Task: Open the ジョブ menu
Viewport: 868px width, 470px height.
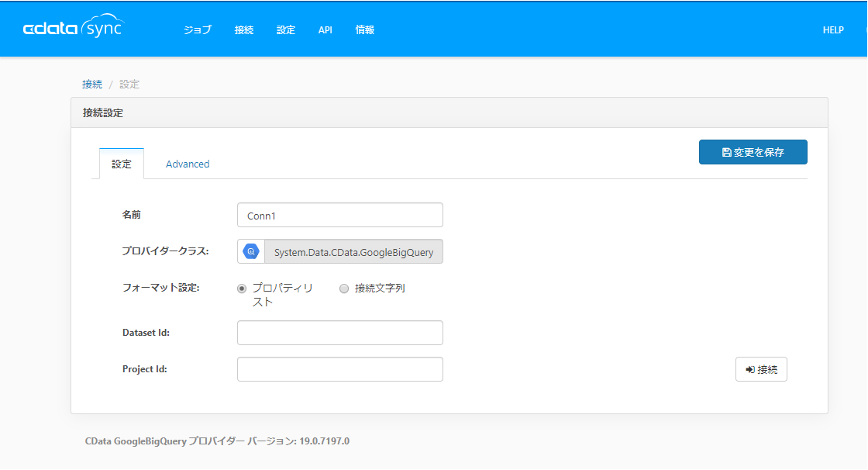Action: click(197, 29)
